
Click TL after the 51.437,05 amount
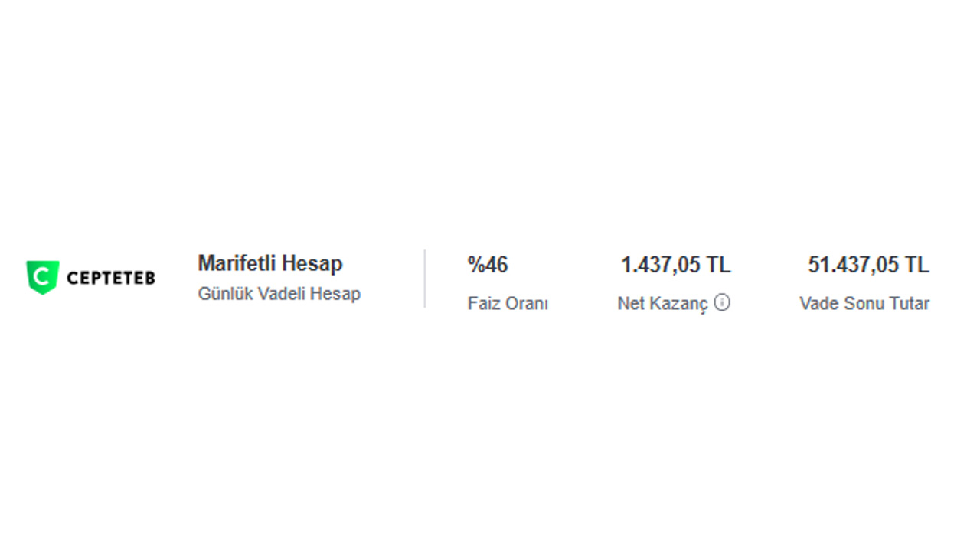[x=916, y=265]
